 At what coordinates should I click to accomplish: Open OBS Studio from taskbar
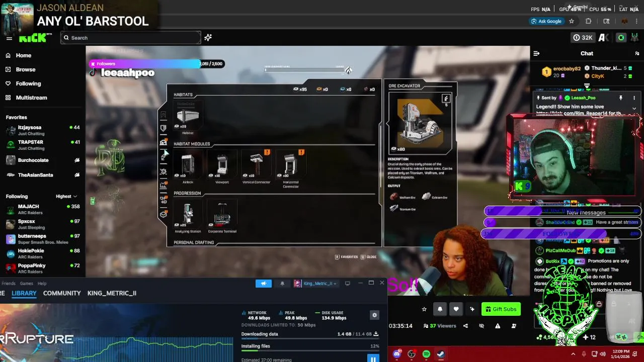[x=412, y=354]
